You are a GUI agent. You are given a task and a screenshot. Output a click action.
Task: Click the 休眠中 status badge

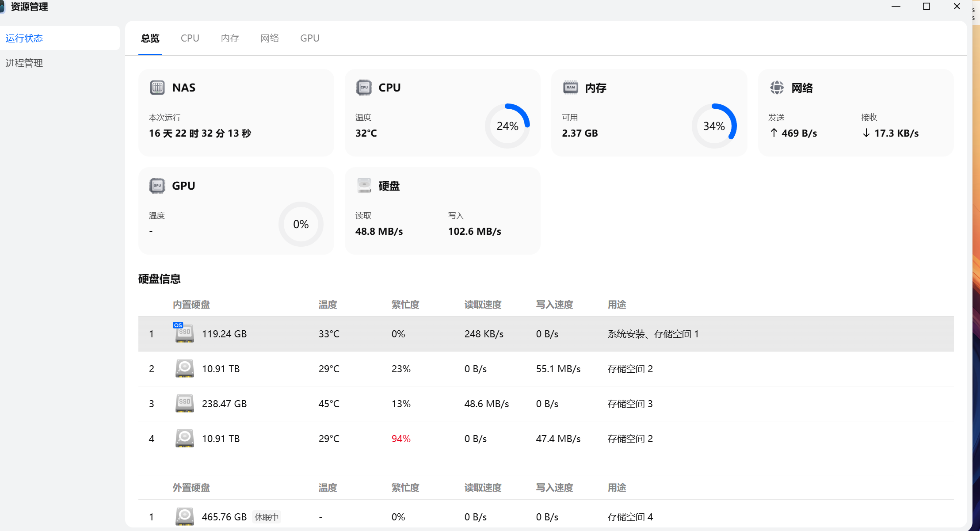click(267, 517)
